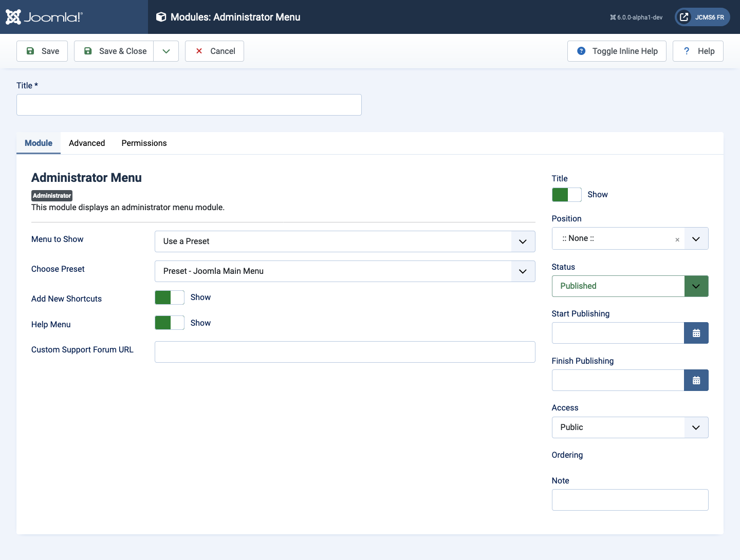Screen dimensions: 740x560
Task: Open the Save & Close dropdown arrow
Action: pos(166,51)
